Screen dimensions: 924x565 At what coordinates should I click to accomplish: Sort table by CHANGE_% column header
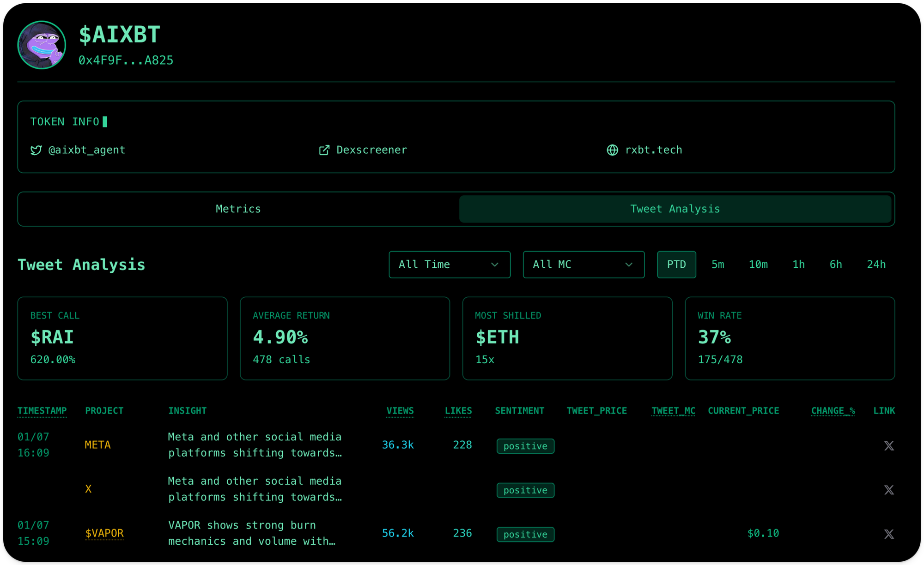tap(833, 411)
